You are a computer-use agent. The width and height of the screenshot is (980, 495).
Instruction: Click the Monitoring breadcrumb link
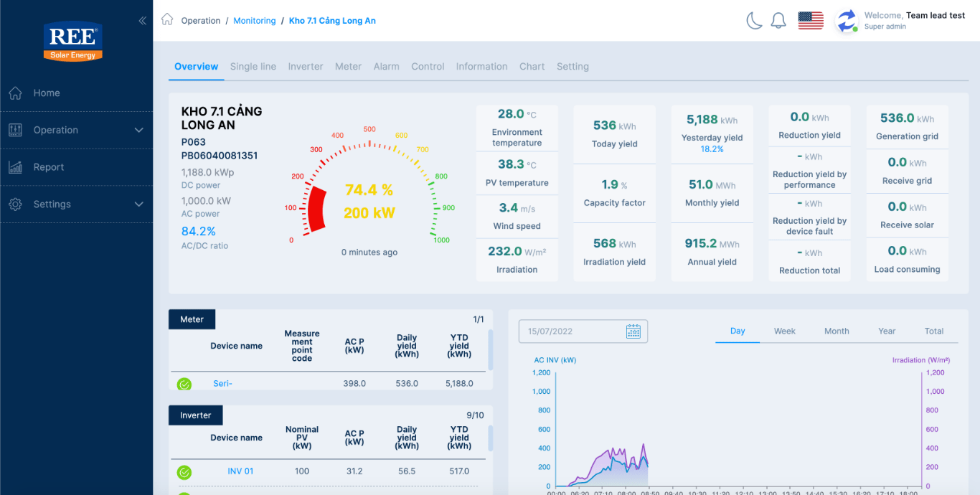click(x=255, y=20)
